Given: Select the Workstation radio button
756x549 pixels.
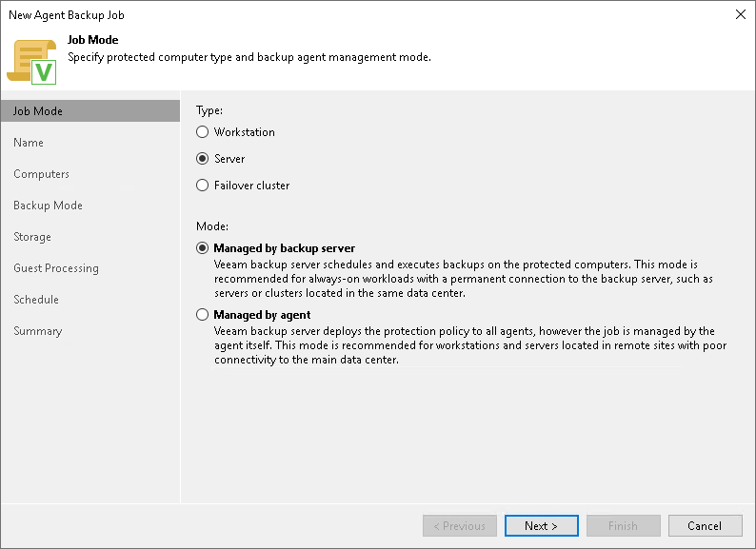Looking at the screenshot, I should click(x=203, y=132).
